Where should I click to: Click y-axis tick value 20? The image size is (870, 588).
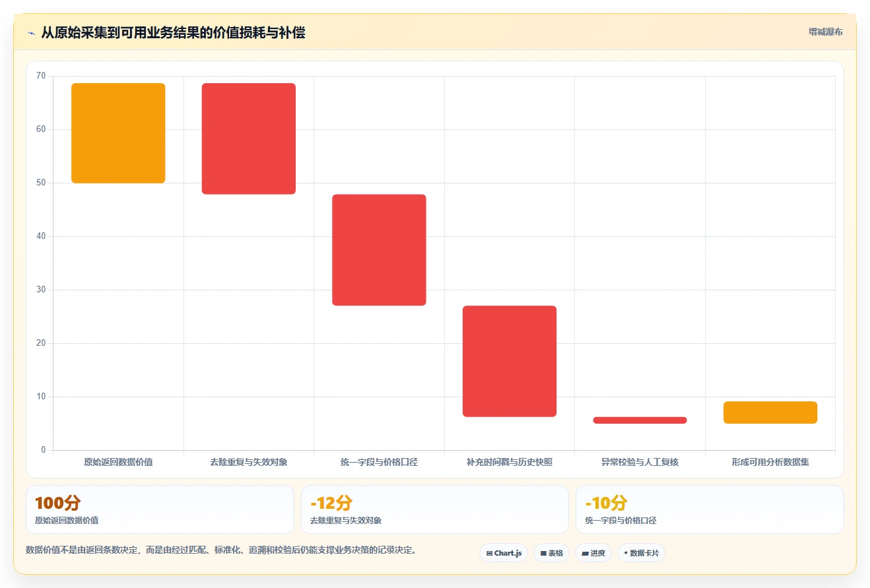[x=41, y=343]
